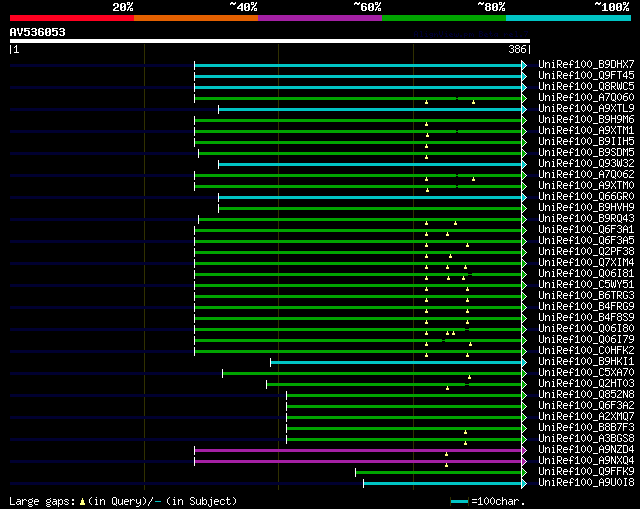Image resolution: width=640 pixels, height=509 pixels.
Task: Click the =100char. scale legend
Action: [x=488, y=501]
